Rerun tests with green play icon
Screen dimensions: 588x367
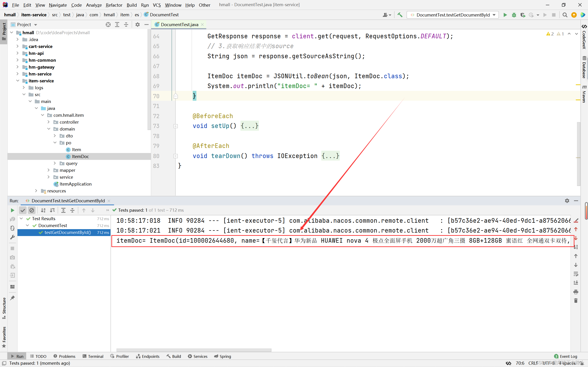(x=12, y=210)
